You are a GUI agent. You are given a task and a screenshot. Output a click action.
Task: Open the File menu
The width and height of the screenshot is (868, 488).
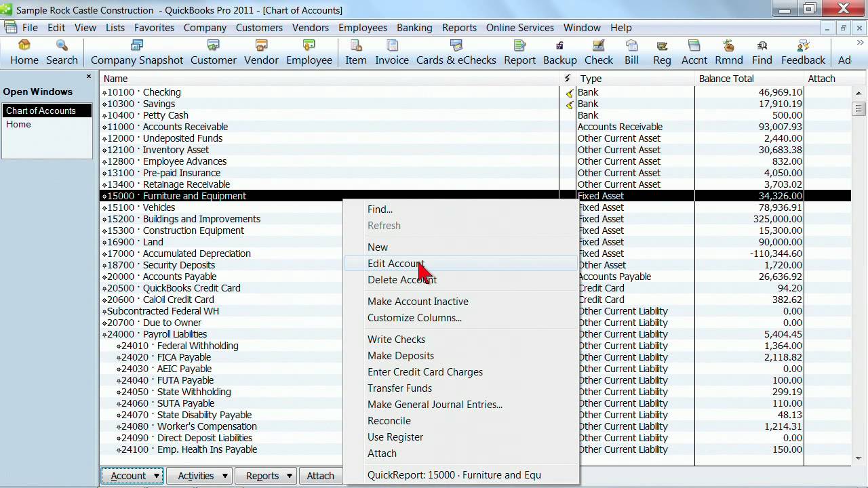click(x=30, y=28)
